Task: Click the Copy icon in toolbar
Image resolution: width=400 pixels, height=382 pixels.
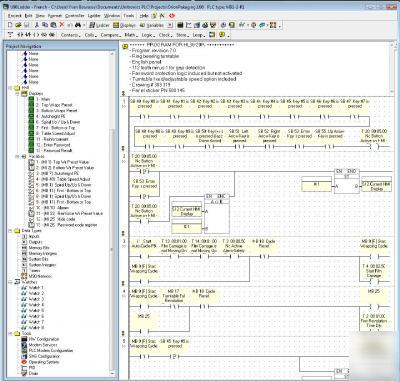Action: point(45,25)
